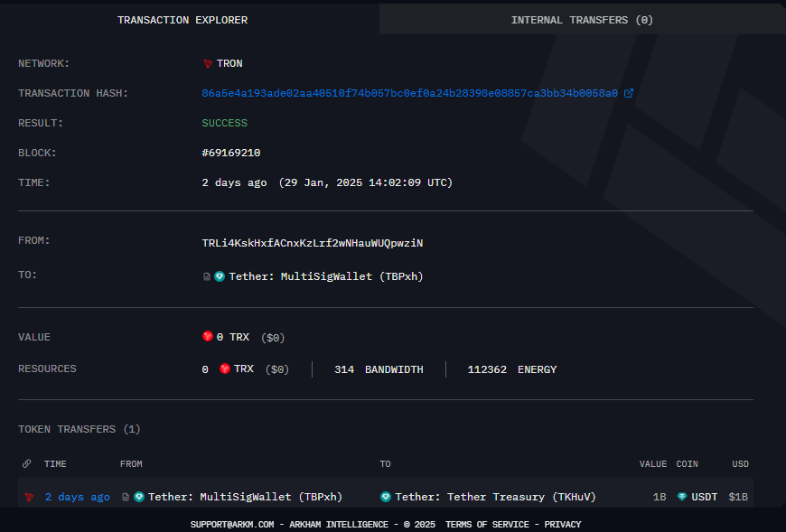Click the 1B transfer value
Viewport: 786px width, 532px height.
pyautogui.click(x=660, y=497)
